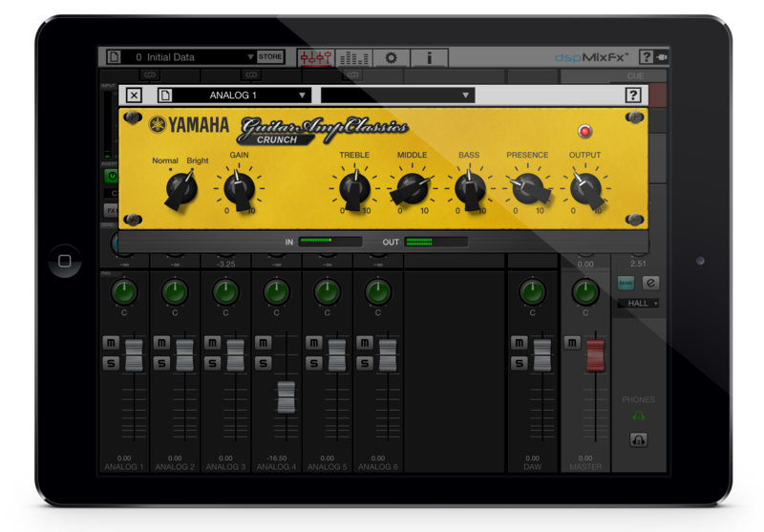Open dspMixFx help question mark
Viewport: 764px width, 532px height.
pyautogui.click(x=647, y=57)
